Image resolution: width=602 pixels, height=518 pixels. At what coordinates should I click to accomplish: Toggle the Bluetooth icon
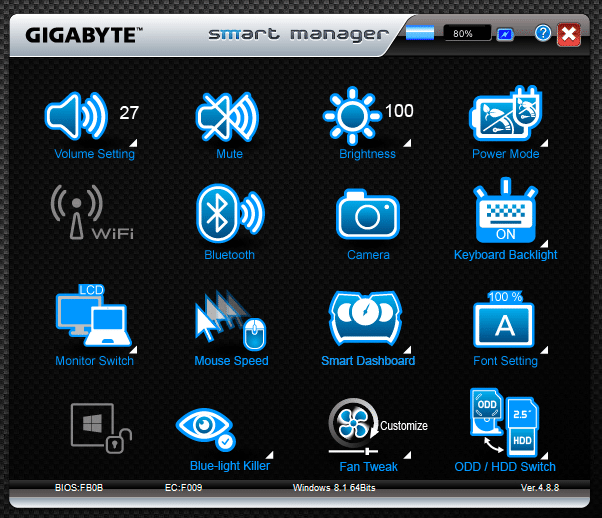point(230,213)
